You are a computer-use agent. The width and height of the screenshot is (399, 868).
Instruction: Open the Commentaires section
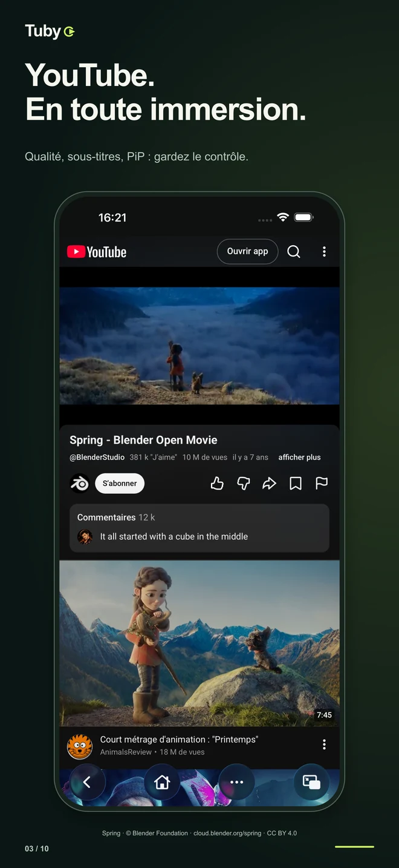click(x=199, y=528)
